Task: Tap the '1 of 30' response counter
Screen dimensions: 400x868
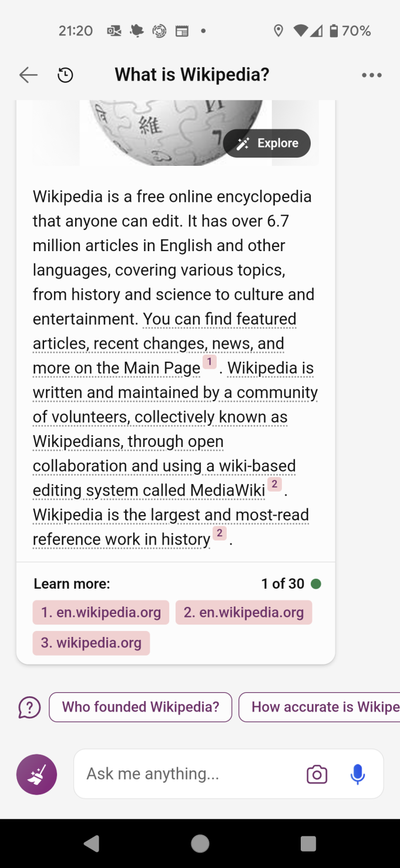Action: pos(283,583)
